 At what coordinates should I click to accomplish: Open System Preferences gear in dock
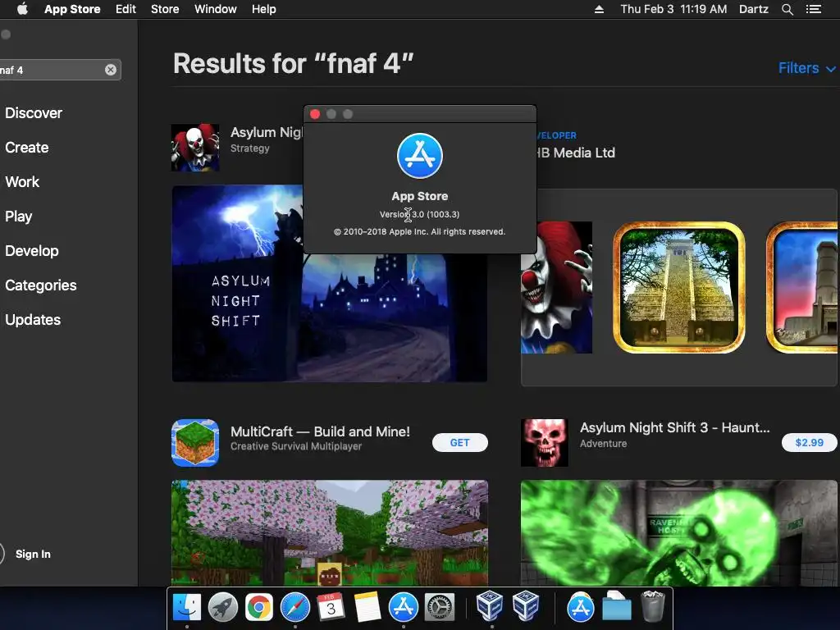tap(440, 608)
